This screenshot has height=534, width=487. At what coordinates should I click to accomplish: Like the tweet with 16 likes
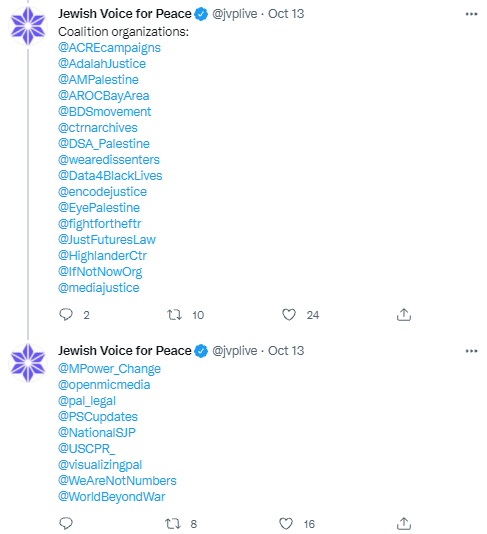click(286, 523)
